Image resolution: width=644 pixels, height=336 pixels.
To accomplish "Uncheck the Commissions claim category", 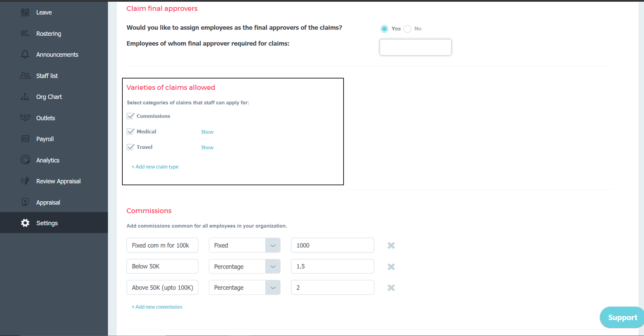I will click(130, 116).
